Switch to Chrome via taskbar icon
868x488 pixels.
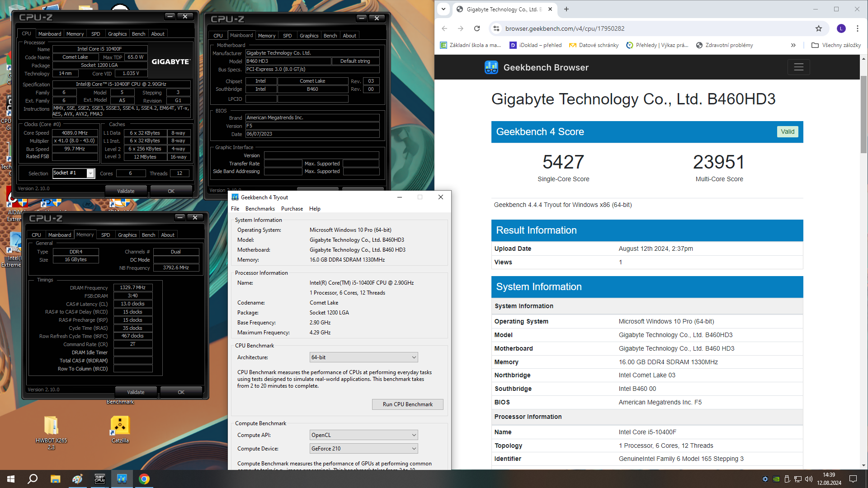(x=144, y=479)
